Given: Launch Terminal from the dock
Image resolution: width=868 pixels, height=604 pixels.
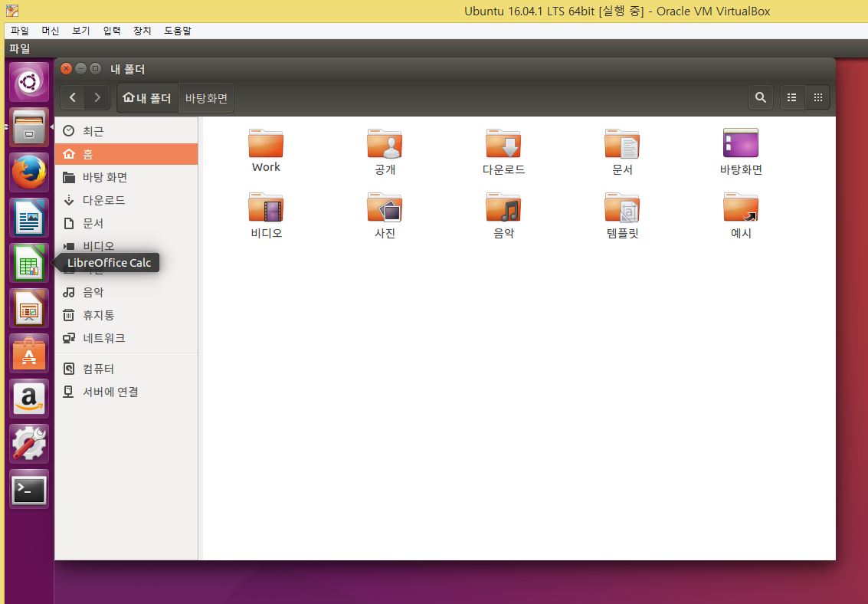Looking at the screenshot, I should click(29, 489).
